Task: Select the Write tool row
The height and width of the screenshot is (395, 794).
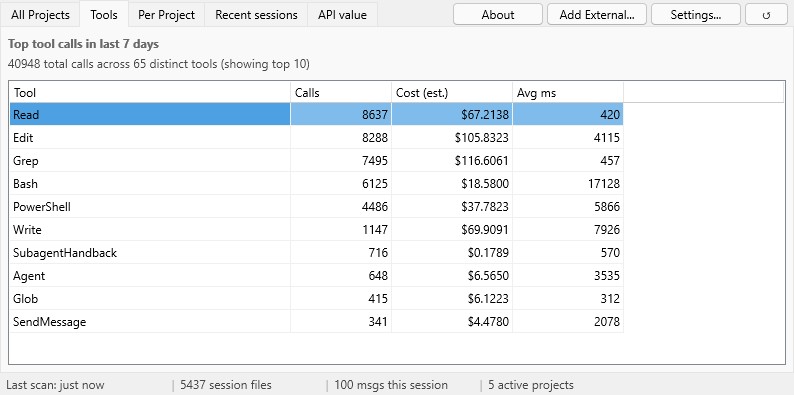Action: point(316,229)
